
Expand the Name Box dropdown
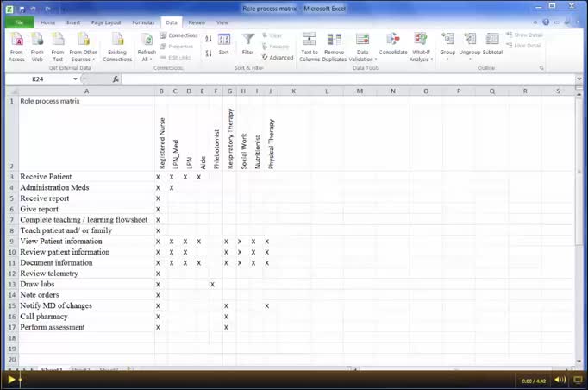(x=75, y=79)
